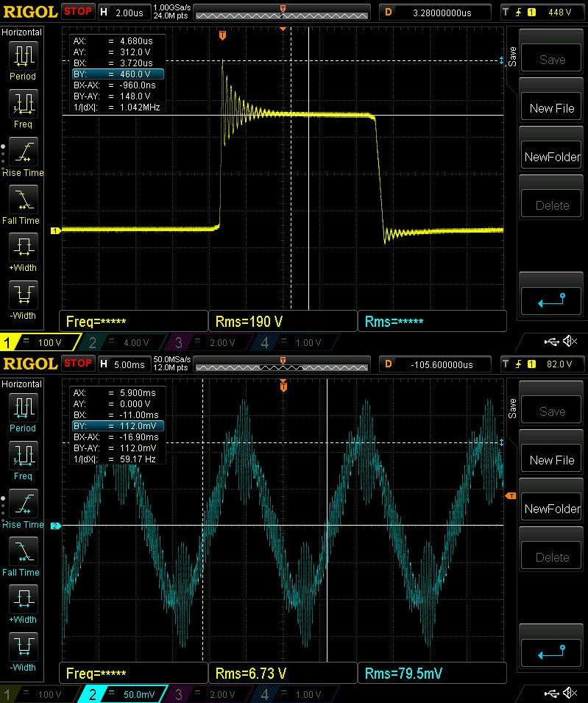Click red STOP indicator beside H 5.00ms
The width and height of the screenshot is (588, 703).
click(78, 364)
